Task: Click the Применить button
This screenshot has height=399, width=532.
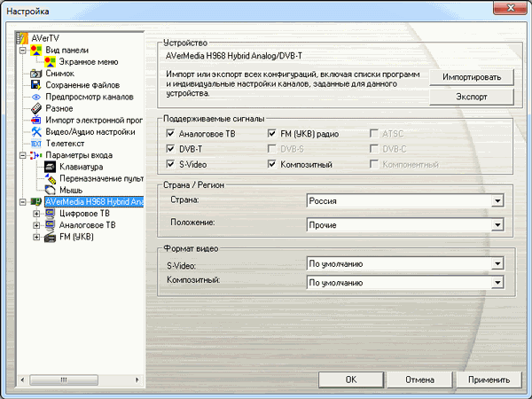Action: point(489,379)
